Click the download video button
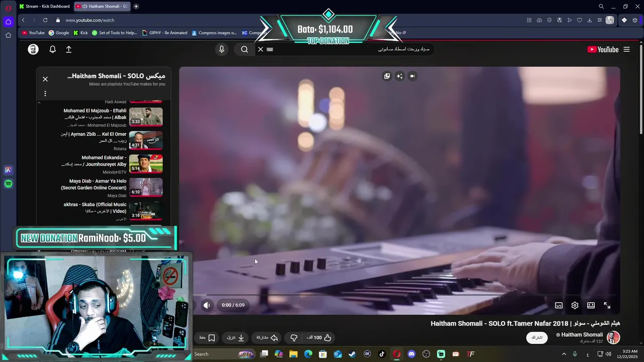This screenshot has width=644, height=362. (x=235, y=338)
